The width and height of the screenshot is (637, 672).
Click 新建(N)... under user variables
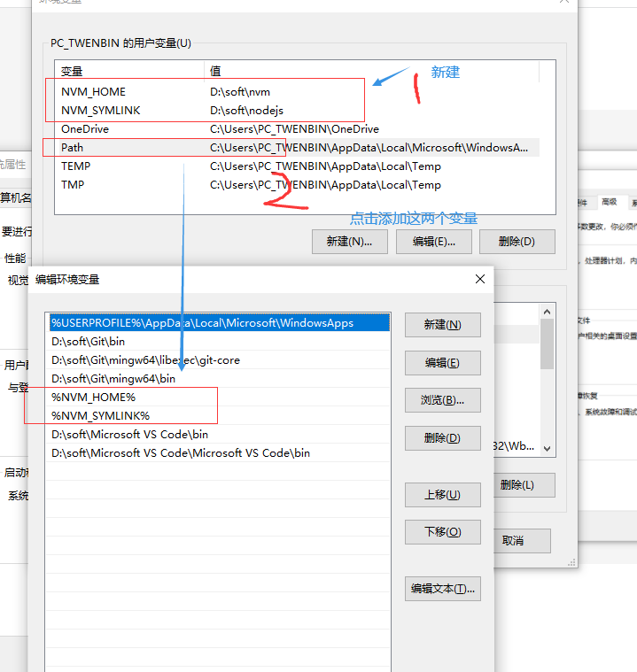[x=350, y=242]
